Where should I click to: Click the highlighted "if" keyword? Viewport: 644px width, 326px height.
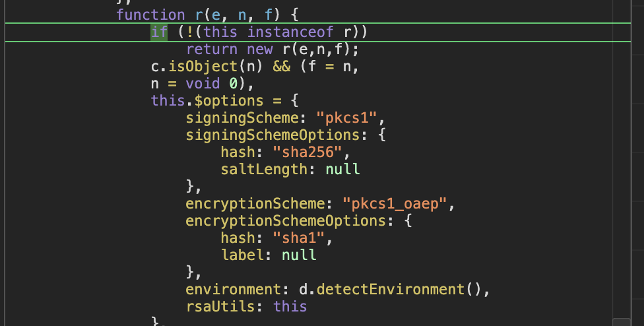[x=160, y=32]
